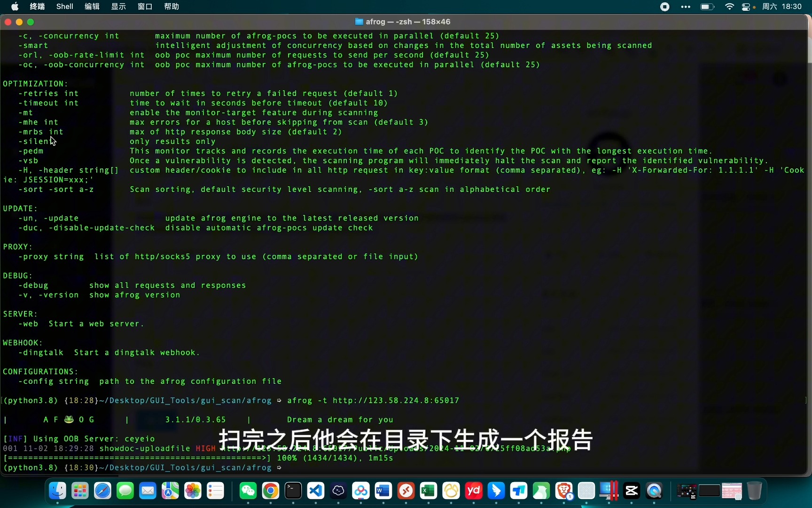Click the 'OPTIMIZATION:' section heading
The width and height of the screenshot is (812, 508).
[x=36, y=84]
